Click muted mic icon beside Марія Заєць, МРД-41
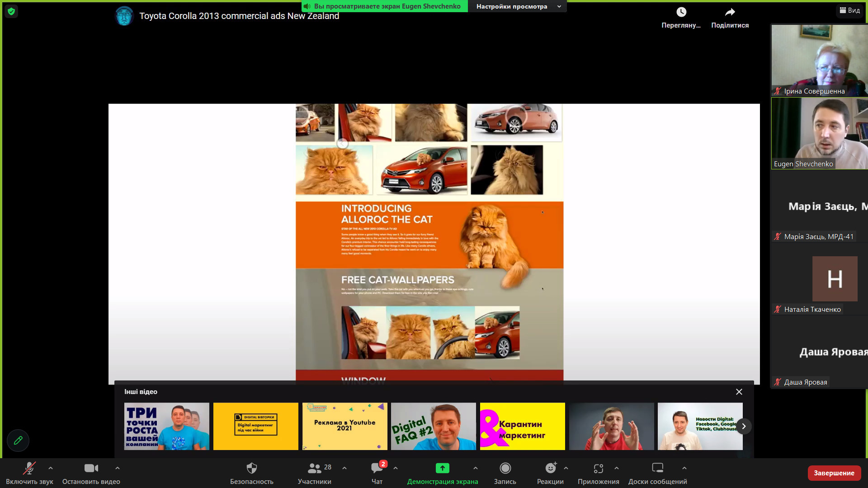The image size is (868, 488). pos(778,236)
